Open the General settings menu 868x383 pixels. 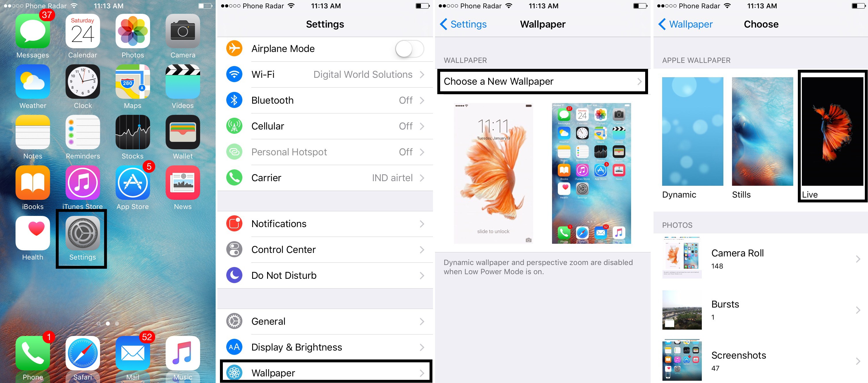click(325, 320)
